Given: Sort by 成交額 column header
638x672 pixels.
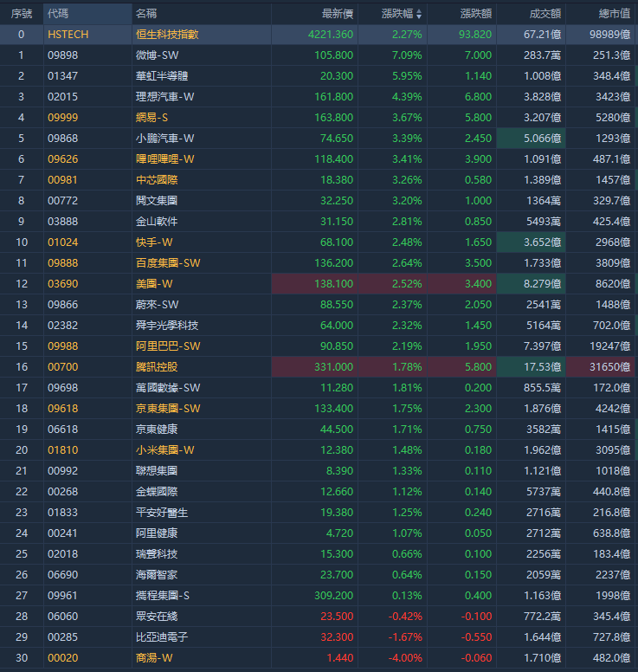Looking at the screenshot, I should [545, 14].
